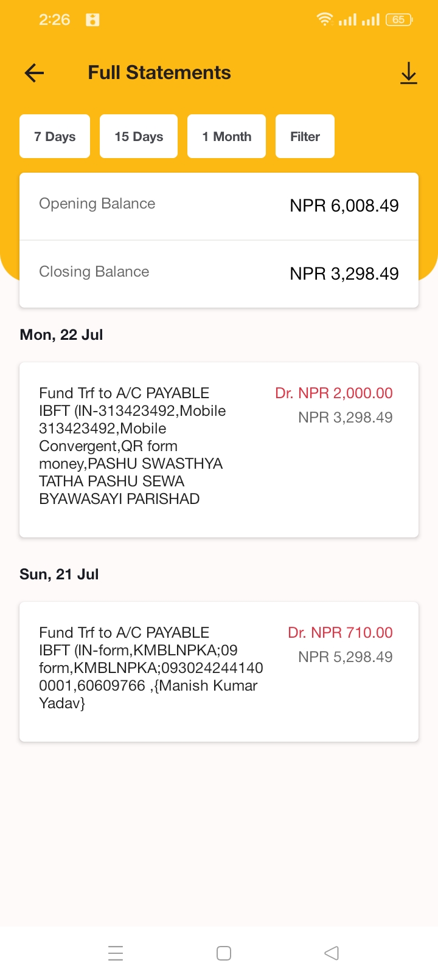This screenshot has width=438, height=980.
Task: Tap the Android back triangle icon
Action: click(x=332, y=953)
